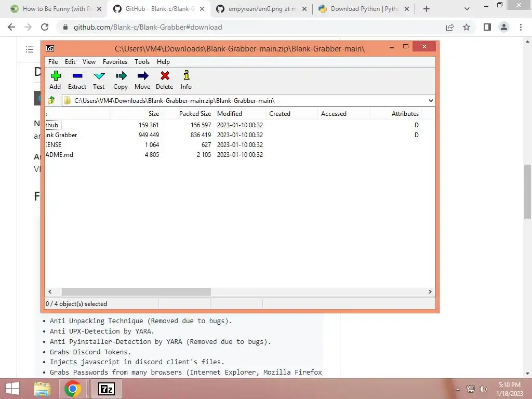Close the 'How to Be Funny' tab
Viewport: 532px width, 399px height.
(99, 9)
